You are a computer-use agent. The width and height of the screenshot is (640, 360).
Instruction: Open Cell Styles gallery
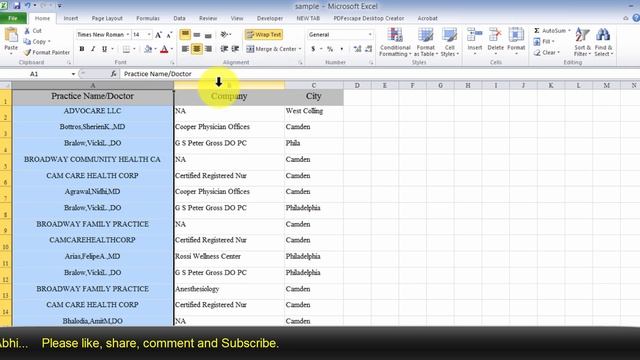[449, 42]
